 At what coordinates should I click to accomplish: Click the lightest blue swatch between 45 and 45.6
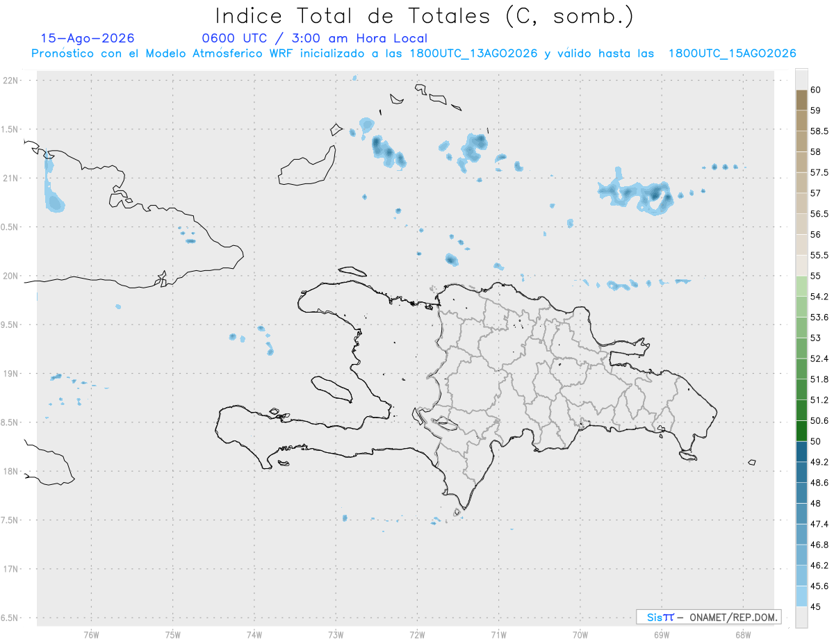point(801,596)
